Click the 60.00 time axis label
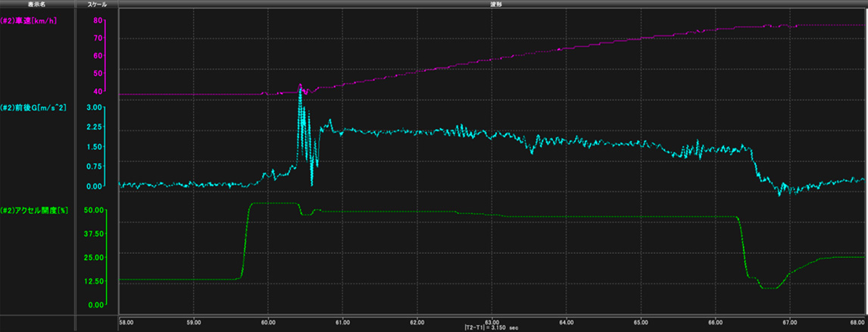This screenshot has height=332, width=868. [x=269, y=321]
